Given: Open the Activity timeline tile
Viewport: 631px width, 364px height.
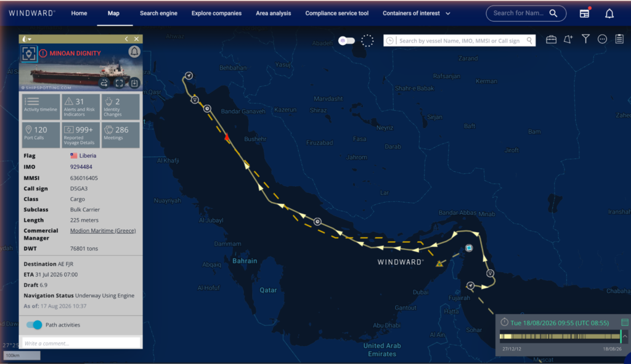Looking at the screenshot, I should click(x=41, y=107).
